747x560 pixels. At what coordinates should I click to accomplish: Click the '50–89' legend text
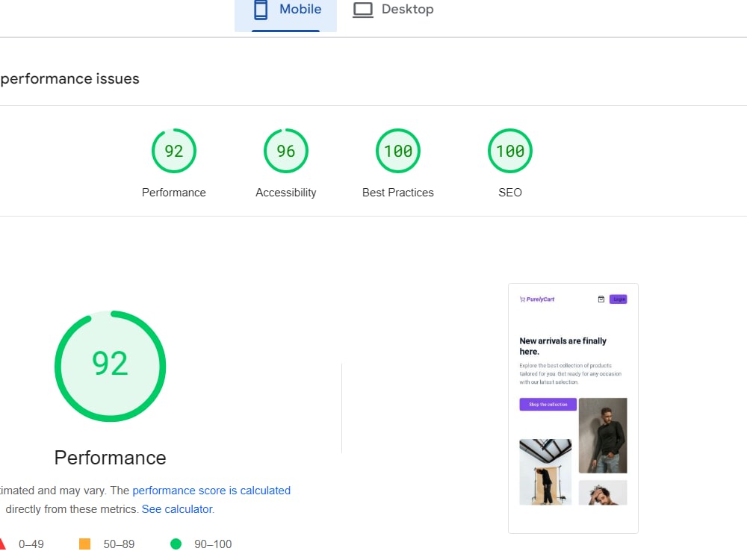119,544
